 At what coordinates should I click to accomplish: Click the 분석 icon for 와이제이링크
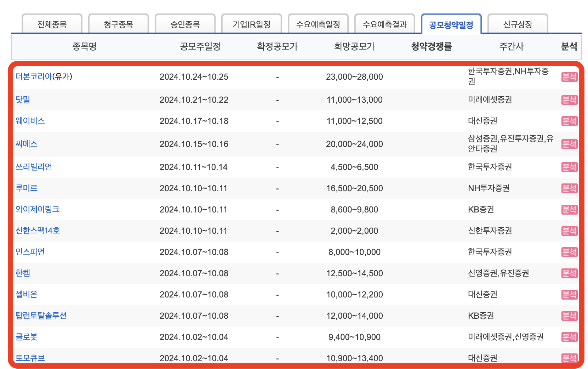tap(569, 210)
